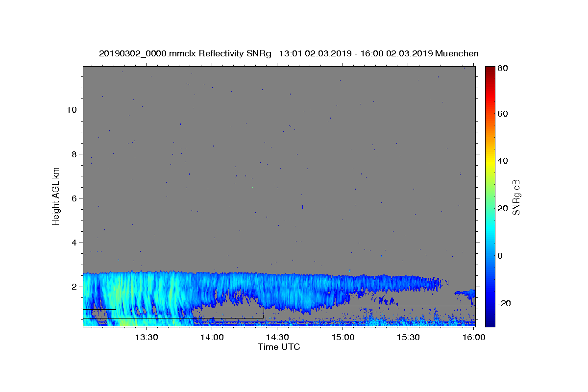The height and width of the screenshot is (392, 588).
Task: Click the plot title text starting '20190302_0000.mmclx'
Action: [289, 53]
